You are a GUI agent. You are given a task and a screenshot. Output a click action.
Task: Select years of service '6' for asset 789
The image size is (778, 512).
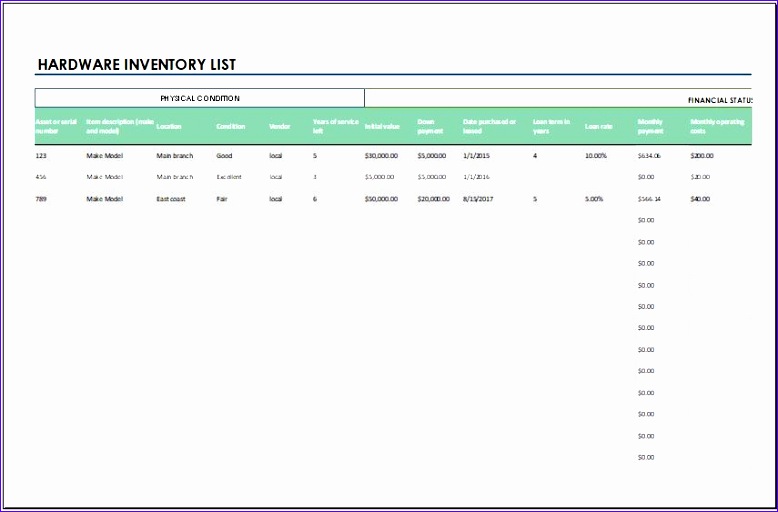(x=315, y=199)
